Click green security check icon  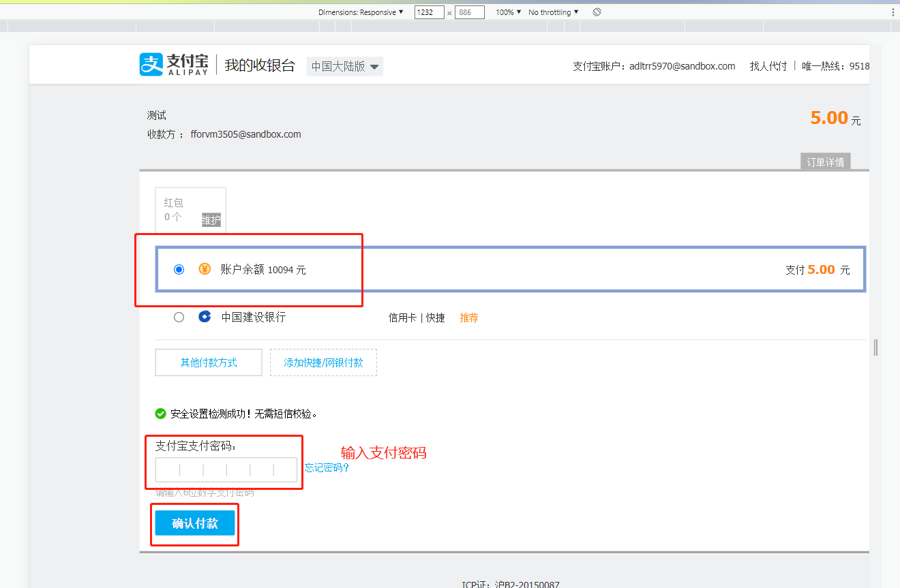161,414
